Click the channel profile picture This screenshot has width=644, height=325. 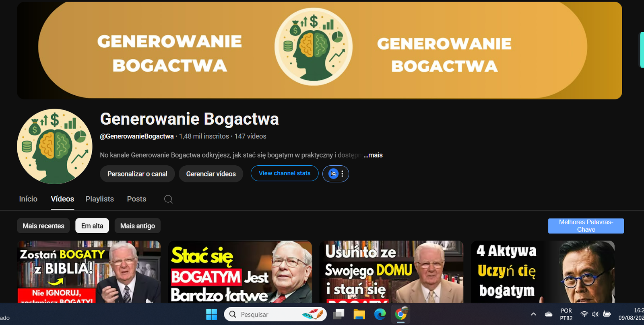pos(55,146)
